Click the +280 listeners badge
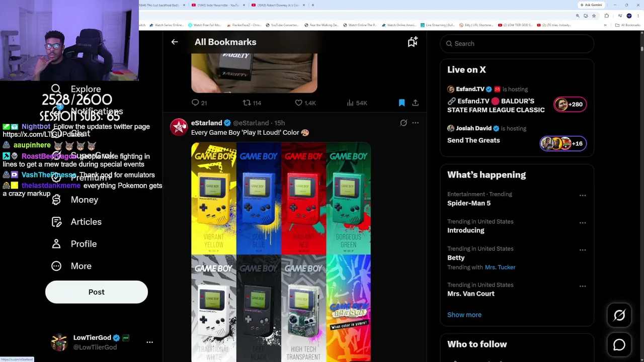 click(570, 105)
